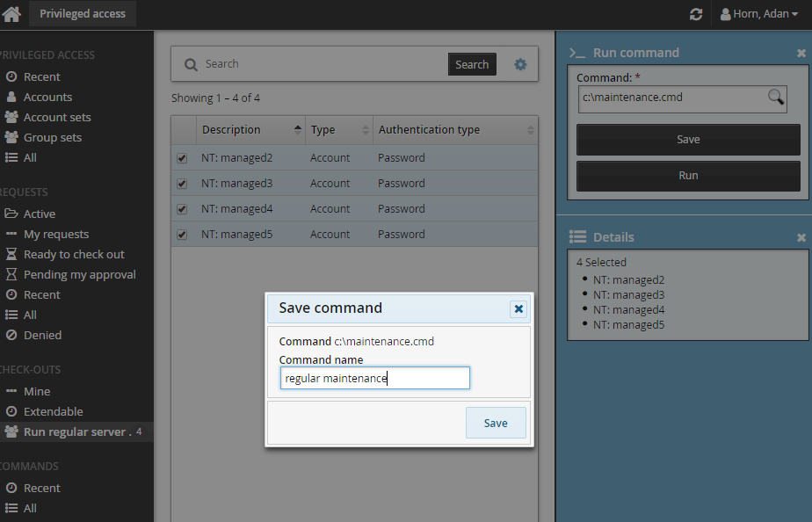This screenshot has height=522, width=812.
Task: Deselect the NT: managed5 checkbox
Action: (182, 235)
